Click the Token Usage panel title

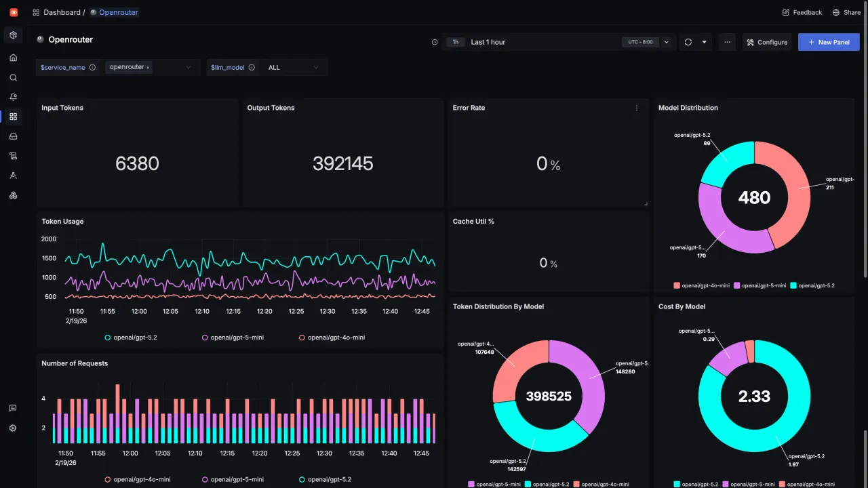(62, 222)
